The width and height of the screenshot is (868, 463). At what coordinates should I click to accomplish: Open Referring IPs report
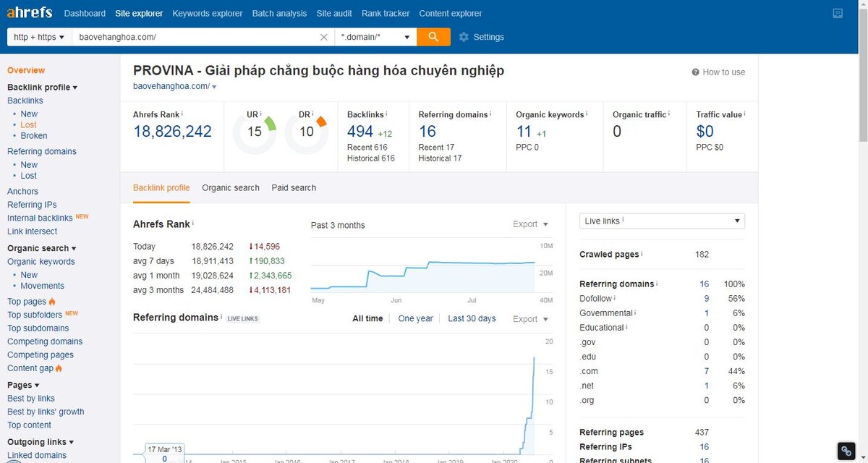tap(32, 205)
